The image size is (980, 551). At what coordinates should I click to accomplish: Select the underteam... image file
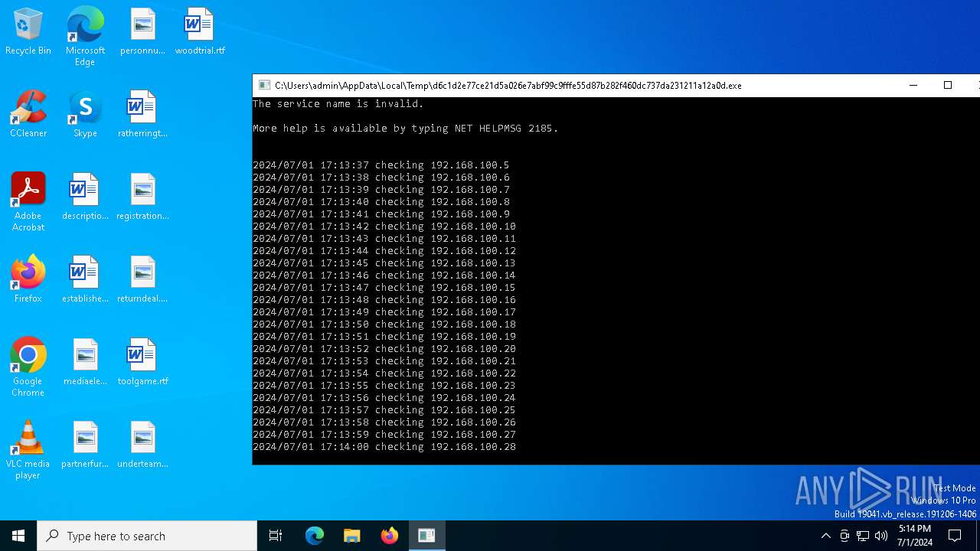(142, 445)
